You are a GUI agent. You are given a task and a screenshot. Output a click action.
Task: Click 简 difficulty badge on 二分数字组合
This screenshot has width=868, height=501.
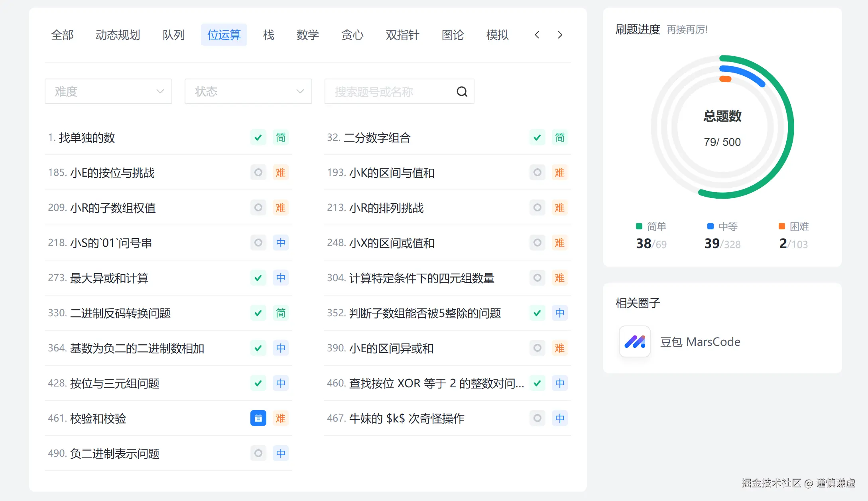[x=559, y=138]
